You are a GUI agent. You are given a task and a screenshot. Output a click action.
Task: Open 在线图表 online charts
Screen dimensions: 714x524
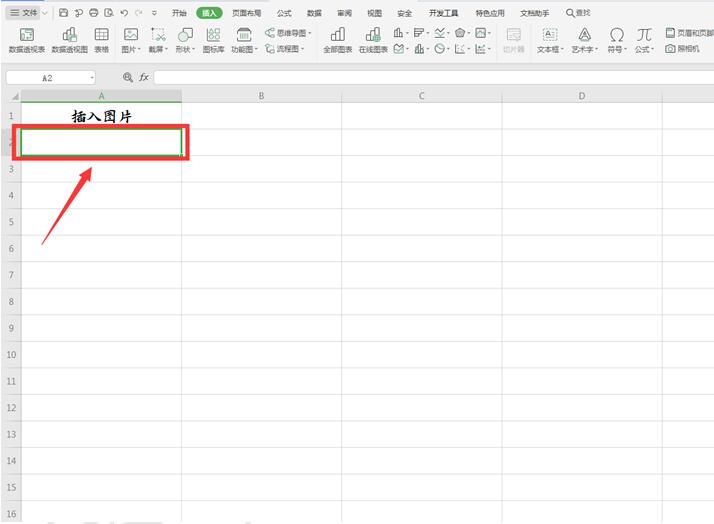tap(373, 40)
